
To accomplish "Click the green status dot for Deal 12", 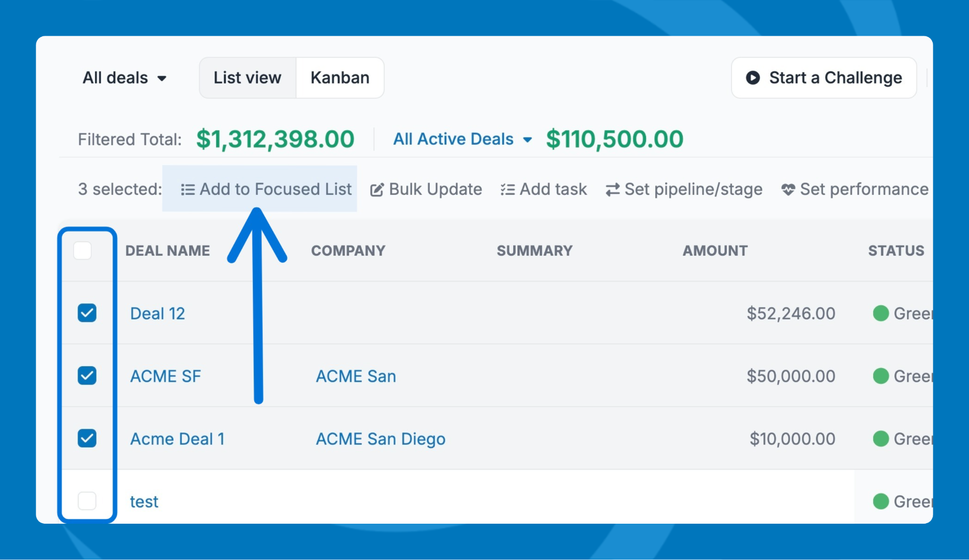I will [x=880, y=313].
